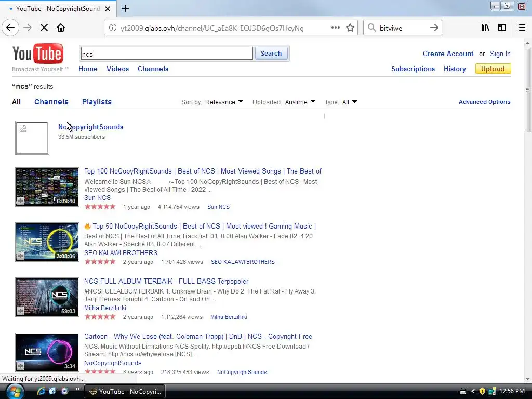Click the security shield tray icon

point(482,391)
